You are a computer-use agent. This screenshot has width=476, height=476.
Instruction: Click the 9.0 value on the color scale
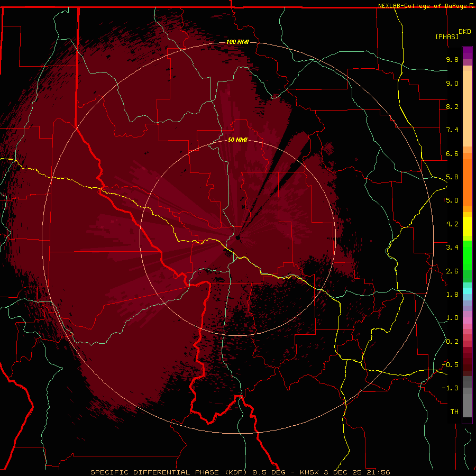(452, 83)
